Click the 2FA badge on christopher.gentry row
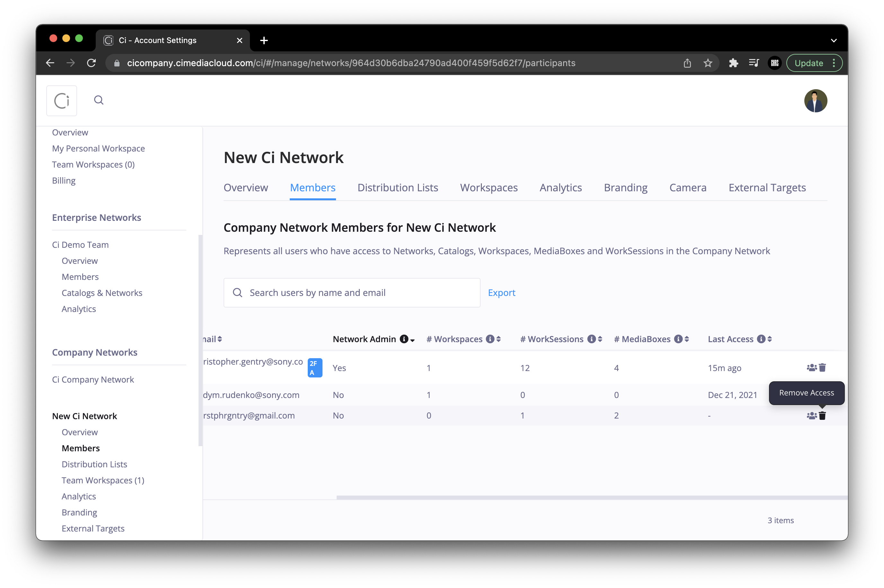This screenshot has width=884, height=588. click(315, 368)
